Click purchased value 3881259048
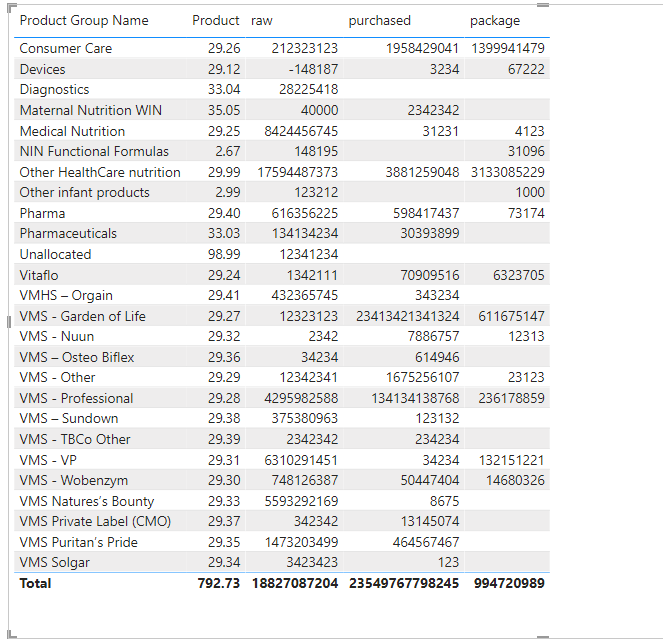Image resolution: width=663 pixels, height=639 pixels. pos(422,172)
